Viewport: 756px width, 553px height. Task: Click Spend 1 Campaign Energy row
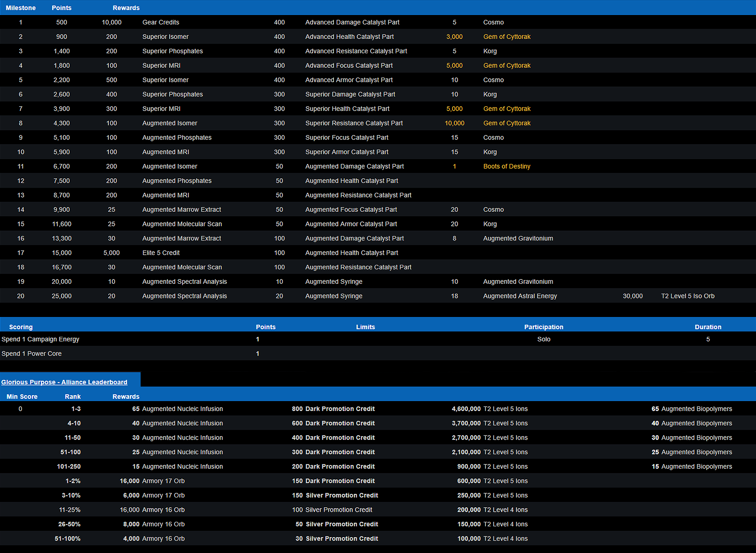pyautogui.click(x=378, y=339)
